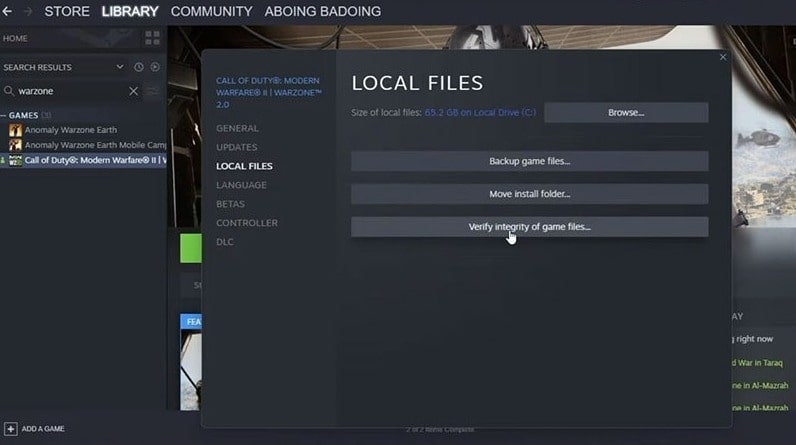Click Move install folder button

[x=529, y=194]
